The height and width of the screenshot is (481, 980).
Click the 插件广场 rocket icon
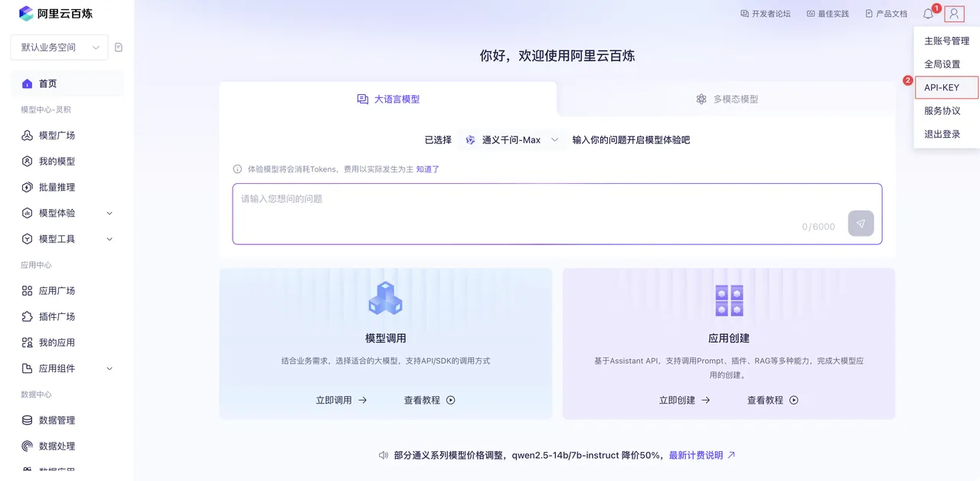27,317
